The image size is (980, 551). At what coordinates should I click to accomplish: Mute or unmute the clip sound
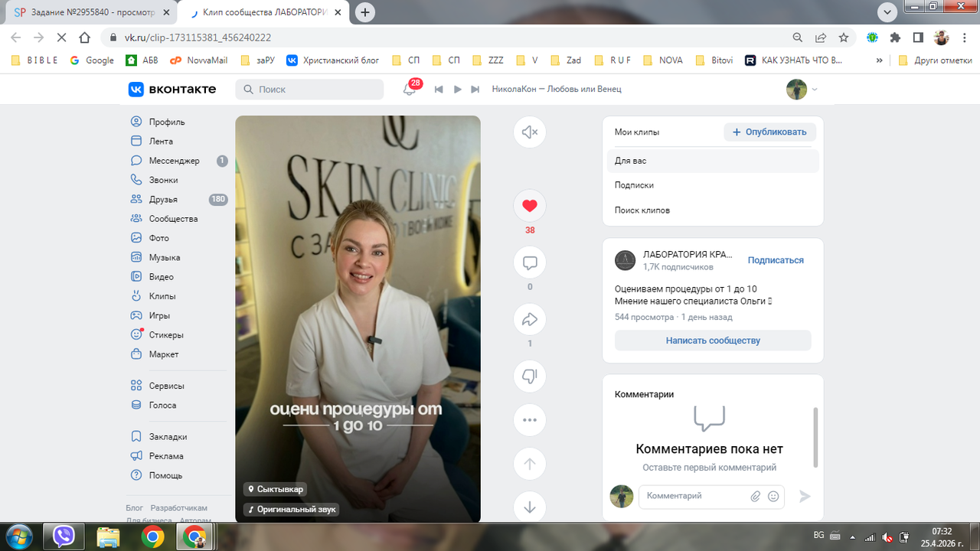coord(529,132)
